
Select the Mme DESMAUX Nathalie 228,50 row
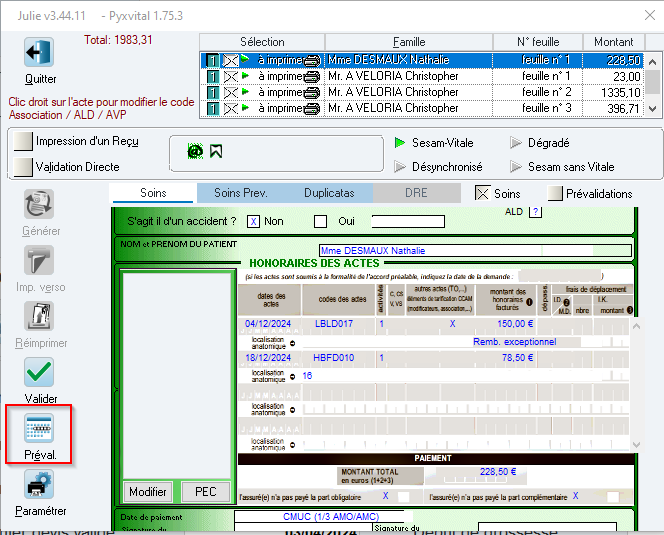[422, 60]
